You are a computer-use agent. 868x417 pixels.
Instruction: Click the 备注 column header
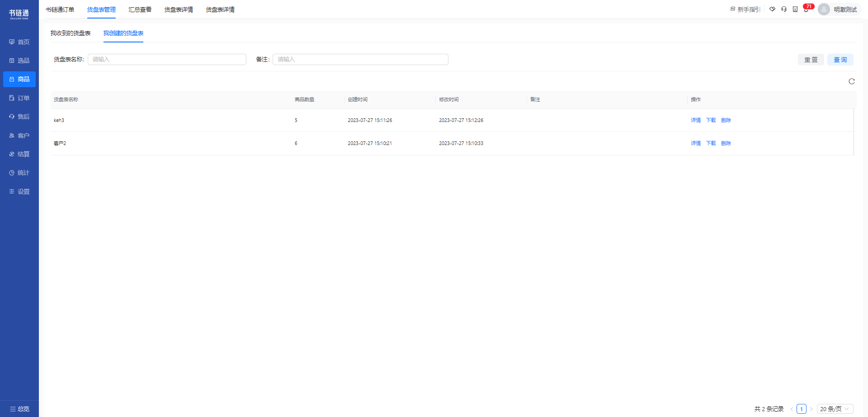pyautogui.click(x=535, y=99)
